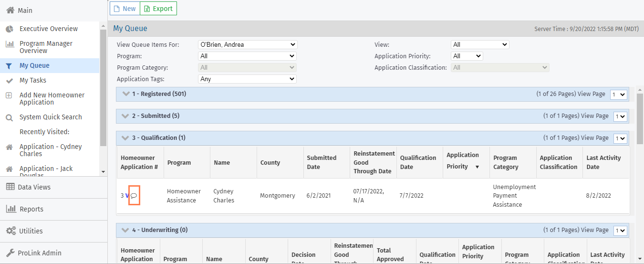Click the Add New Homeowner Application plus icon
The image size is (644, 264).
point(9,95)
